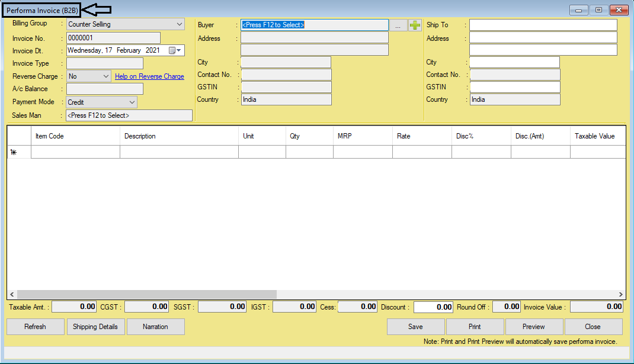Open Shipping Details

click(95, 326)
